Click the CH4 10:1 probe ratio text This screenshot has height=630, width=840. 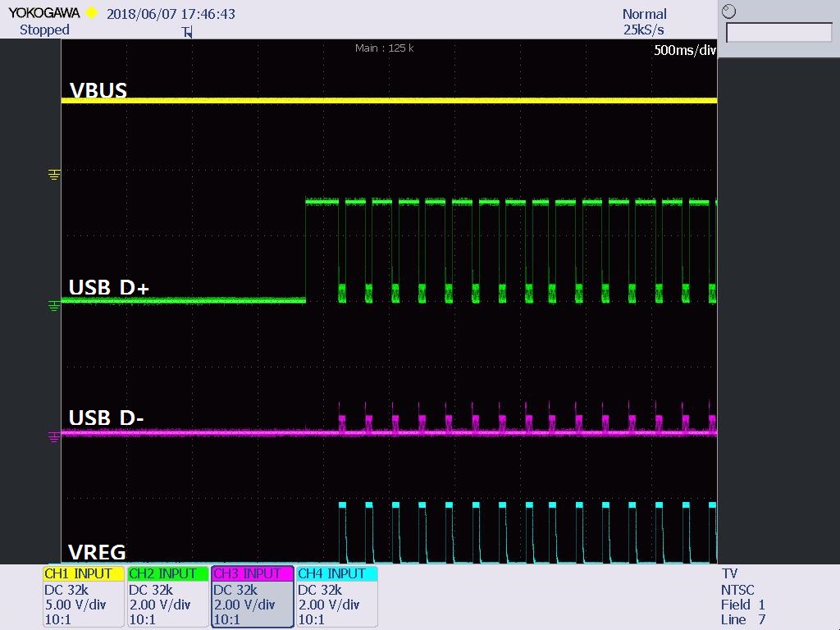tap(311, 620)
